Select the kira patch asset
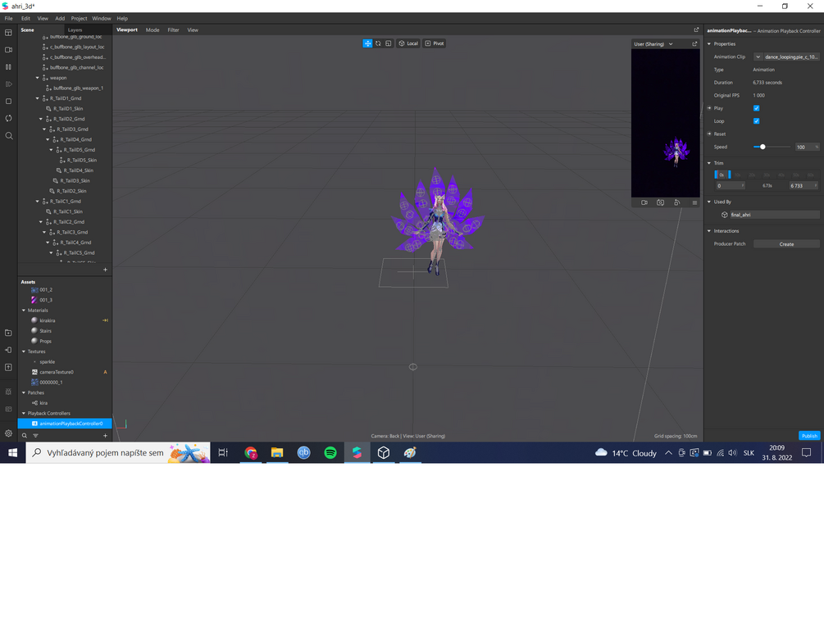This screenshot has height=644, width=824. (x=43, y=403)
